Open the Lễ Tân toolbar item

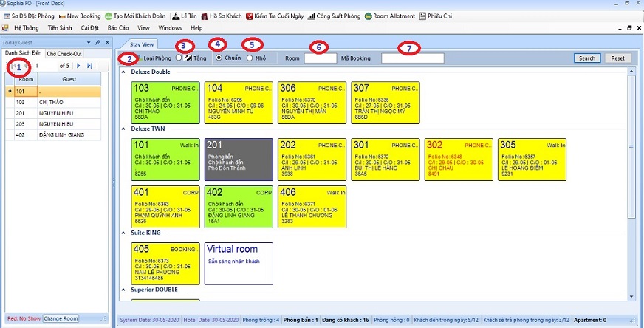[x=185, y=16]
